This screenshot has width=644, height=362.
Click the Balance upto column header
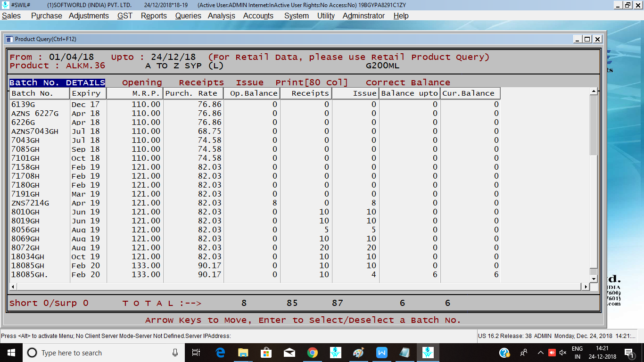coord(410,93)
